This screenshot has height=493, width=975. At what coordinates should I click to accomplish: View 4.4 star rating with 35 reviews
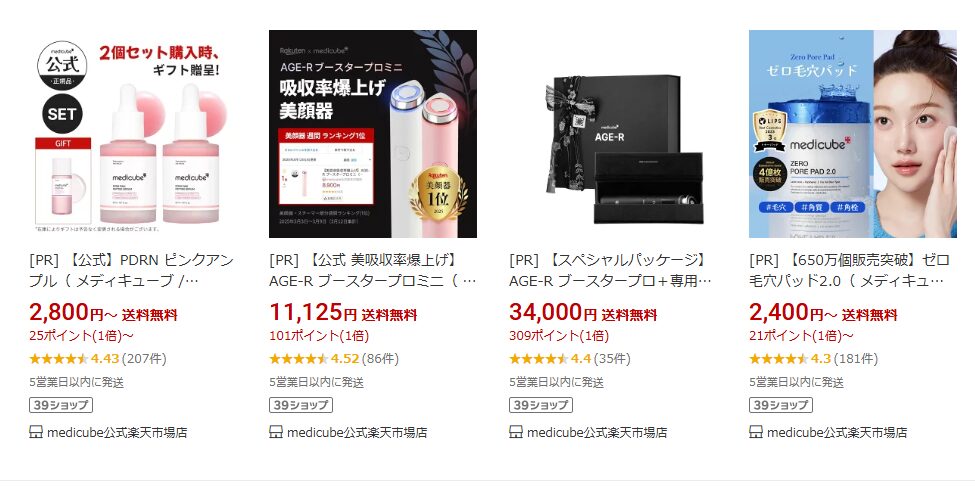pos(570,359)
